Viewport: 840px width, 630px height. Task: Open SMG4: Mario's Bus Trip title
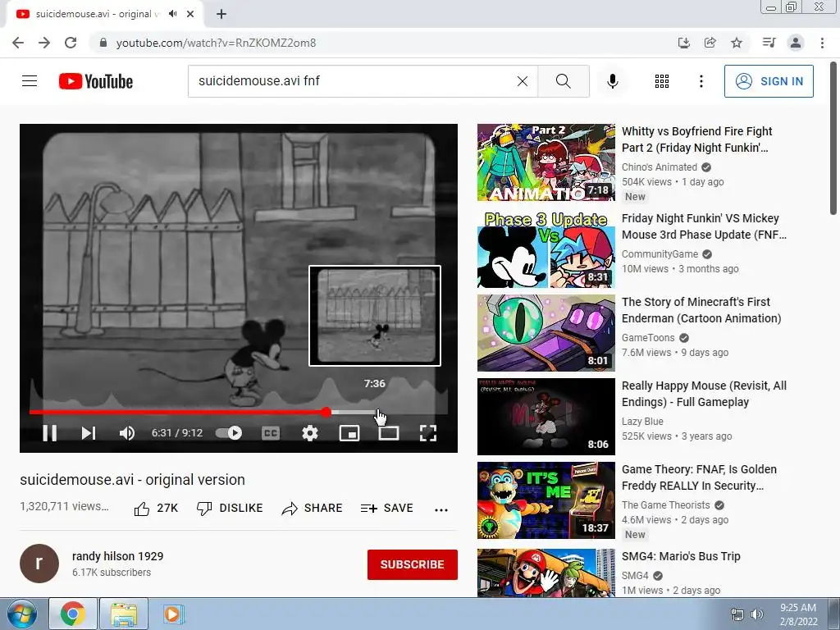pos(681,556)
